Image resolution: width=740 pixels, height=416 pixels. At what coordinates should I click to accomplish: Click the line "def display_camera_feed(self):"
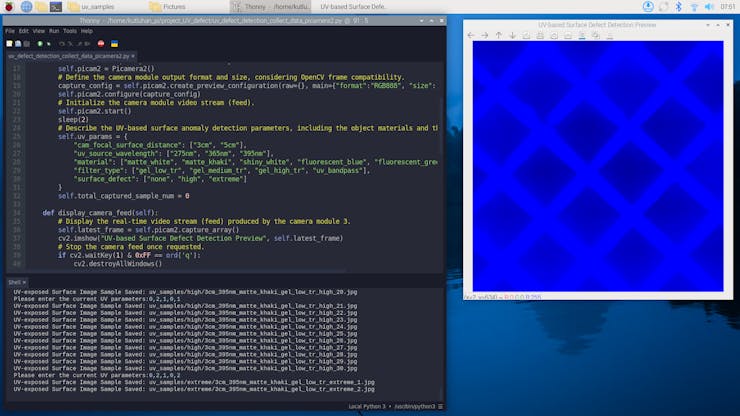101,212
